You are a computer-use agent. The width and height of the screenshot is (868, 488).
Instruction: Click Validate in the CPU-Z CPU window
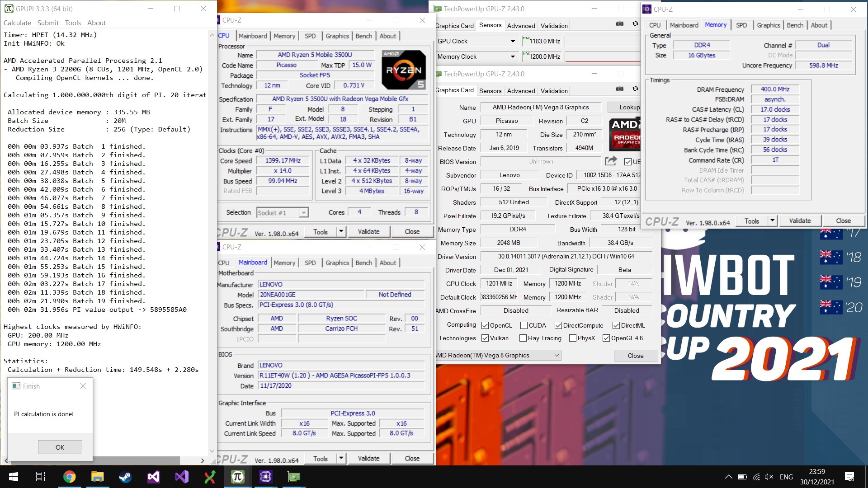(368, 231)
